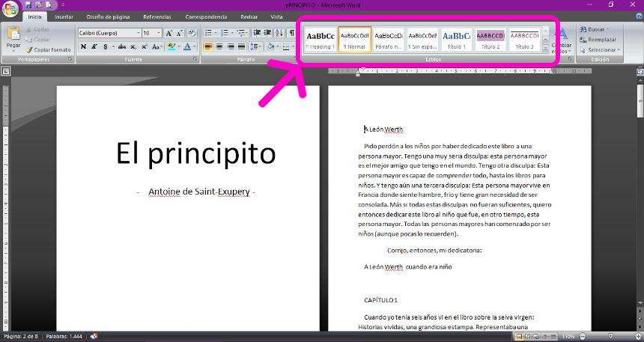Open the Portapapeles dialog launcher
This screenshot has height=342, width=644.
pyautogui.click(x=70, y=60)
